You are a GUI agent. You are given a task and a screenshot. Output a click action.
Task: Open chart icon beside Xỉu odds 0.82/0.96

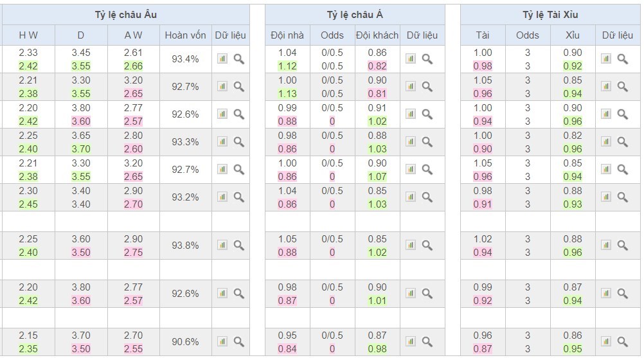pyautogui.click(x=606, y=142)
